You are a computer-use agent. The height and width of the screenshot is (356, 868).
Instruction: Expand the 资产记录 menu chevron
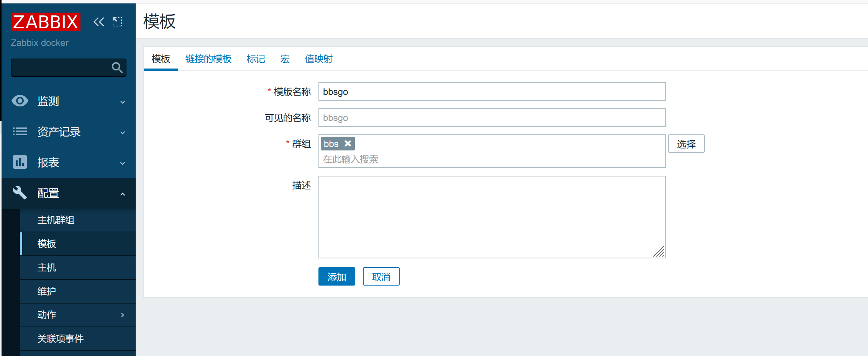[x=123, y=132]
